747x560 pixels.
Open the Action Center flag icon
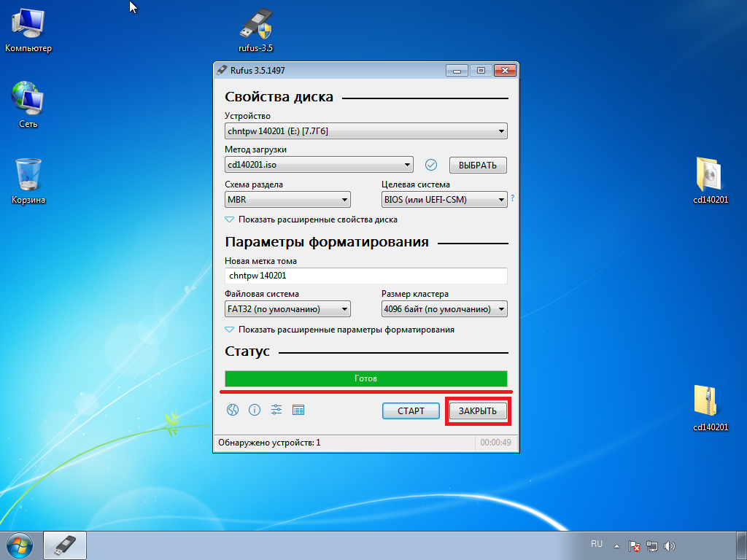click(634, 546)
